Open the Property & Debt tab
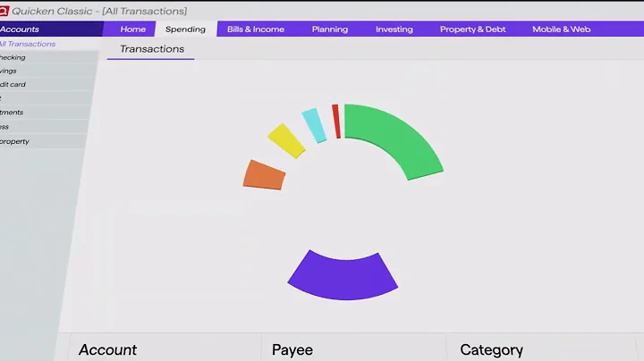Screen dimensions: 644x361 [x=473, y=29]
